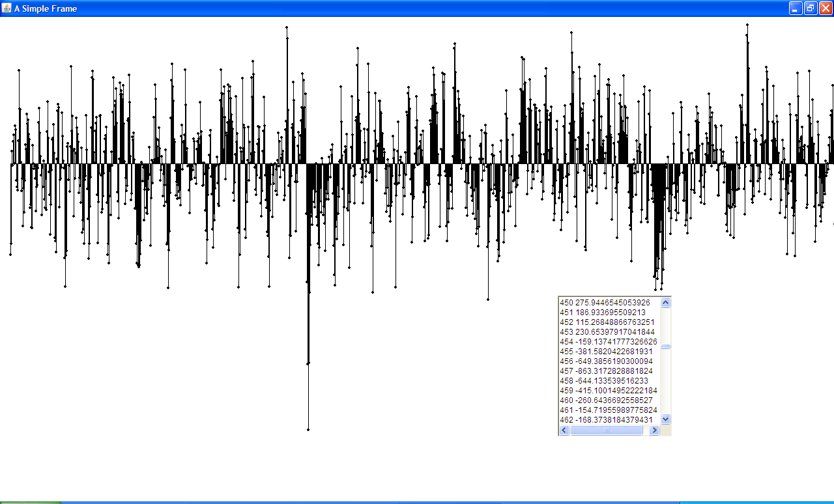The image size is (834, 504).
Task: Click the list's vertical scrollbar up arrow
Action: [x=666, y=302]
